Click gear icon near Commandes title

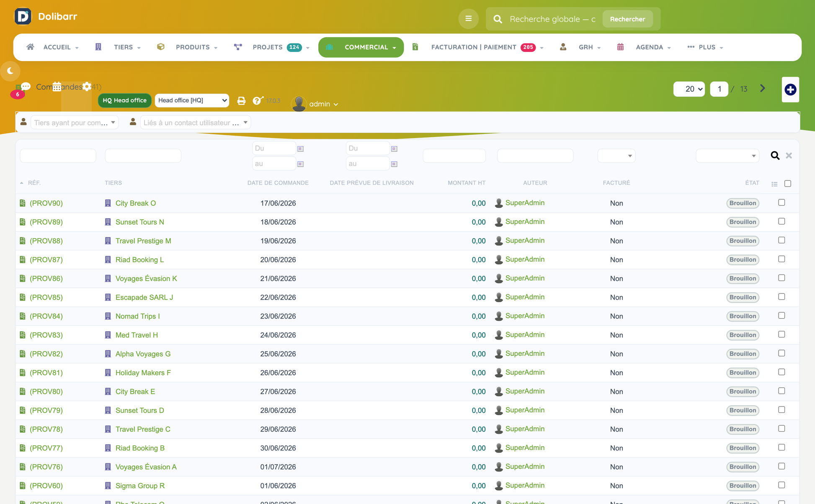(87, 86)
